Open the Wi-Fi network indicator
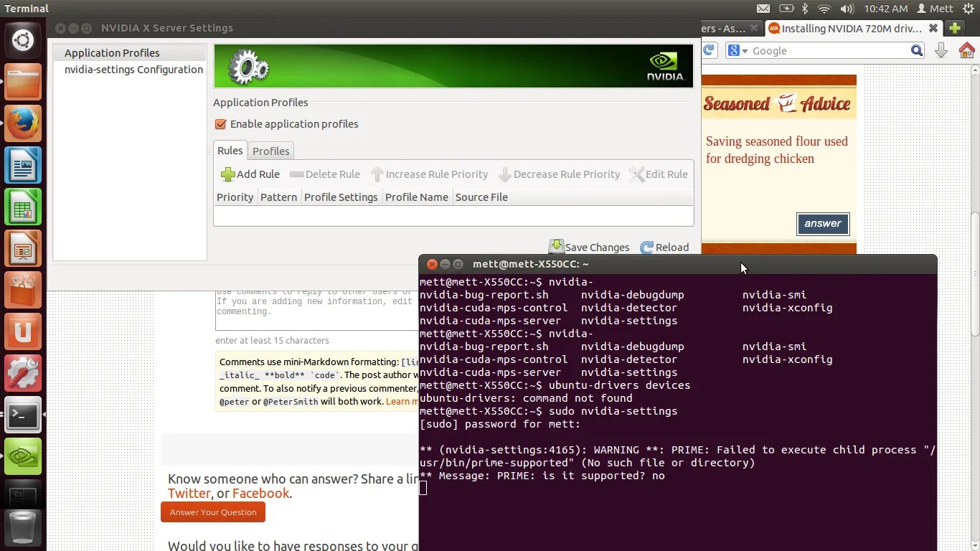 click(824, 9)
